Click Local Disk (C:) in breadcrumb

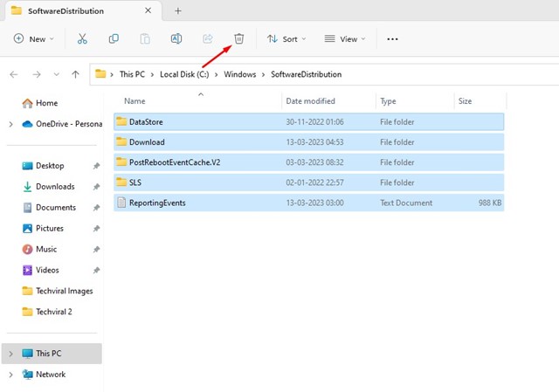[x=184, y=74]
